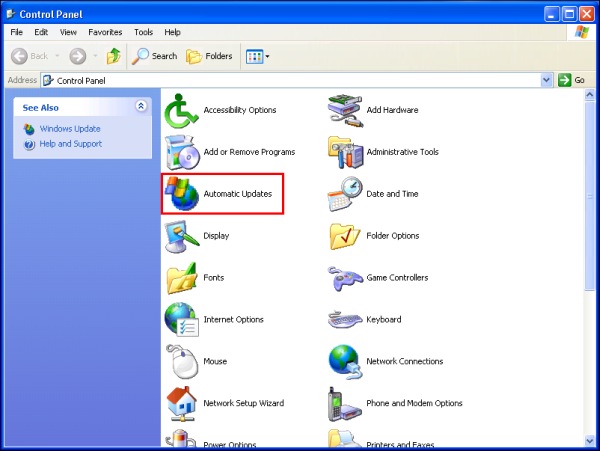The width and height of the screenshot is (600, 451).
Task: Open the View menu
Action: [x=68, y=33]
